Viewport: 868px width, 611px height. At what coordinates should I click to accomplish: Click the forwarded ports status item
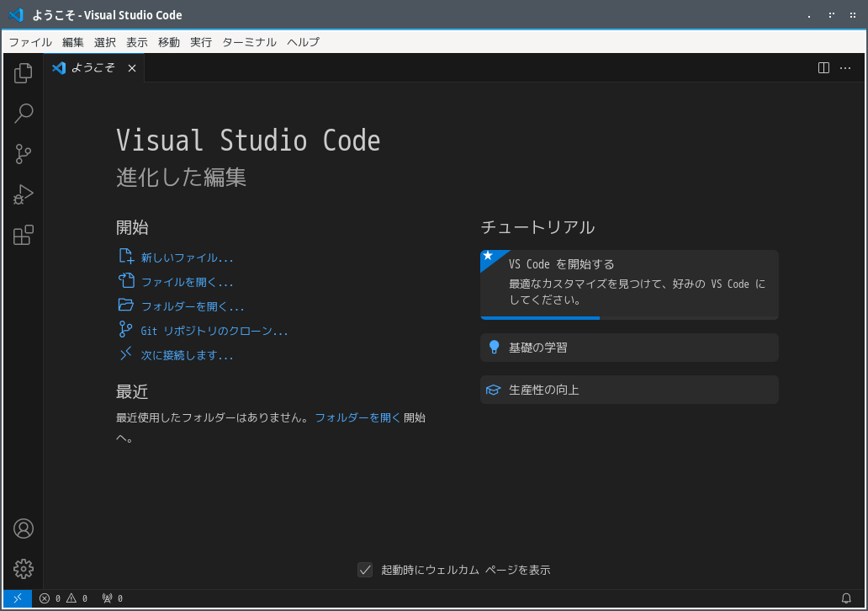pyautogui.click(x=113, y=598)
